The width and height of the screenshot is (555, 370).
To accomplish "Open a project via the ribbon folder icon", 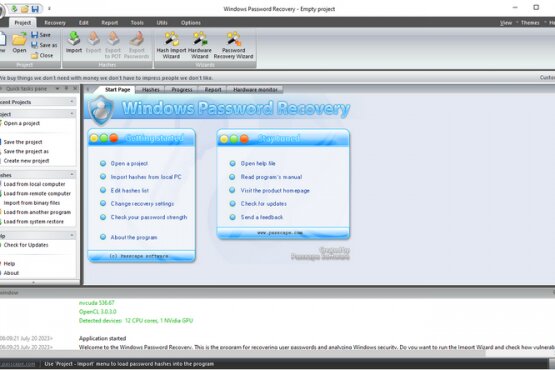I will 19,42.
